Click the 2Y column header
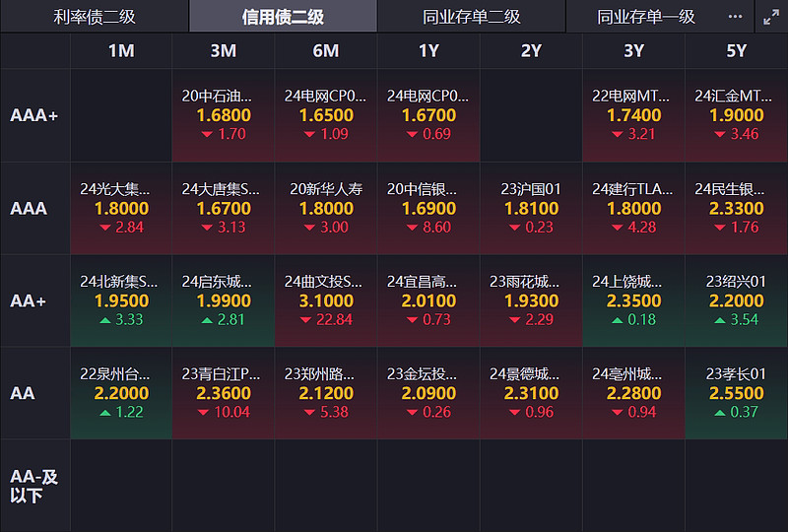 (531, 51)
